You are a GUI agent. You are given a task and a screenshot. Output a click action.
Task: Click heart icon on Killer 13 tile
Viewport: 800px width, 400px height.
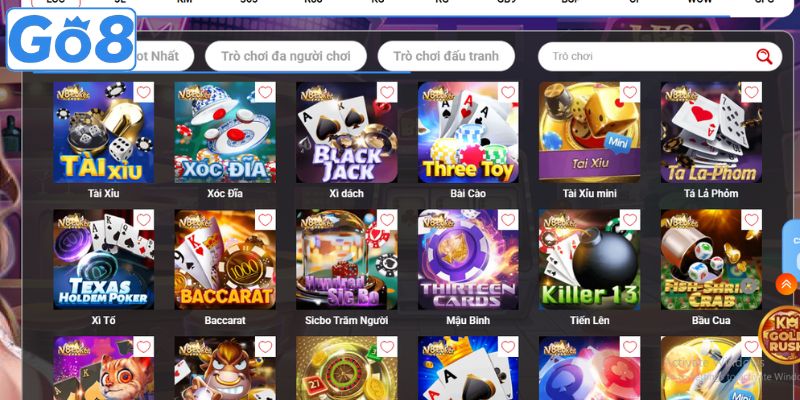[x=630, y=220]
